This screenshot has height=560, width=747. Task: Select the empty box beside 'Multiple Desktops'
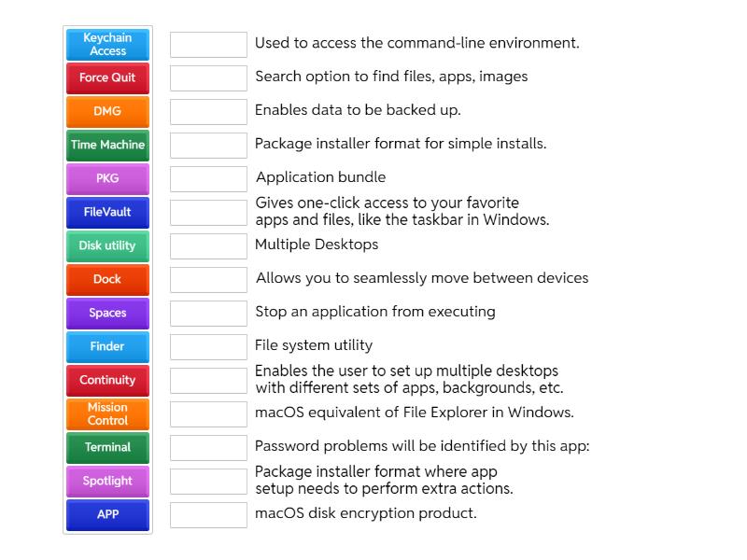tap(208, 246)
